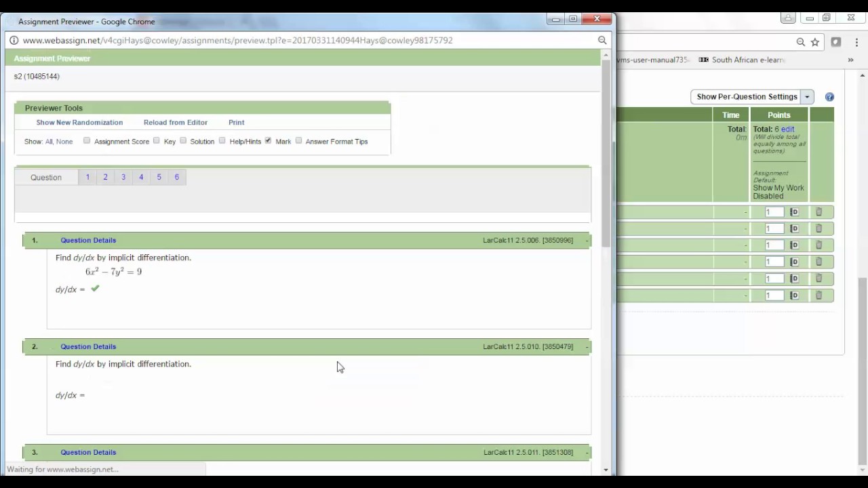The image size is (868, 488).
Task: Jump to question tab 5
Action: 159,177
